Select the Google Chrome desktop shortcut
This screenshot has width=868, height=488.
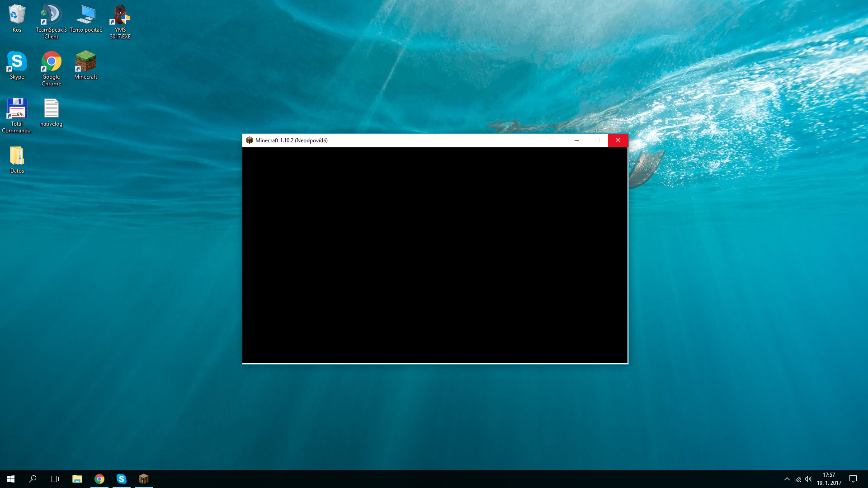[x=51, y=69]
